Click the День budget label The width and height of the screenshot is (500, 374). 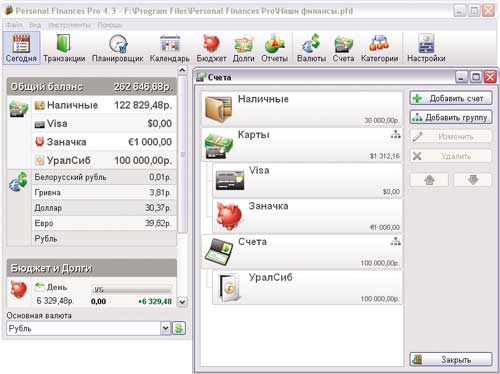click(57, 287)
